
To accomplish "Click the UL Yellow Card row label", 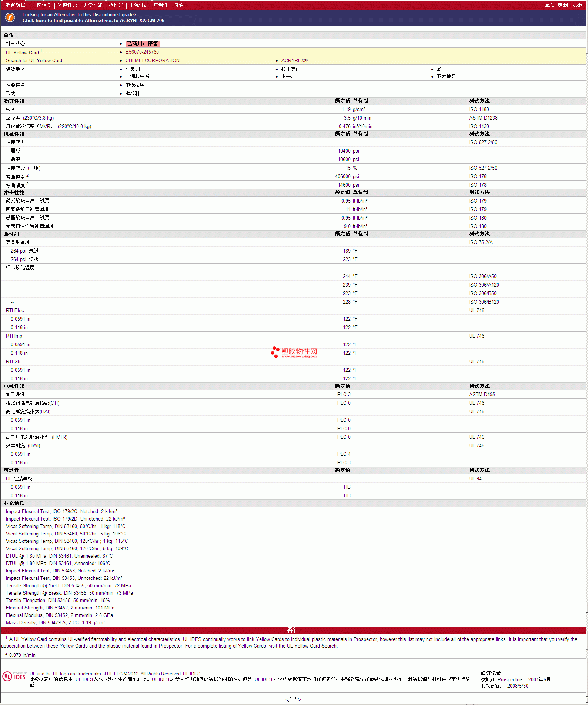I will 24,52.
